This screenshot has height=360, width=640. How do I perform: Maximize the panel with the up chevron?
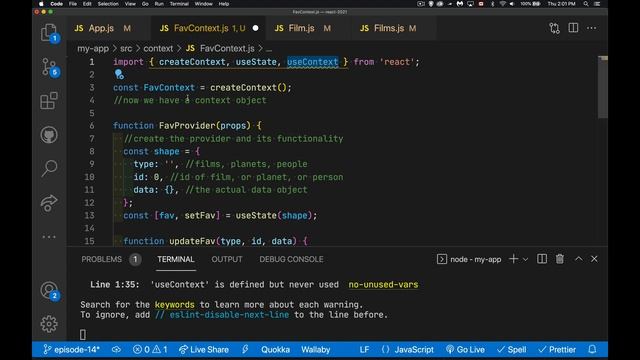click(579, 259)
